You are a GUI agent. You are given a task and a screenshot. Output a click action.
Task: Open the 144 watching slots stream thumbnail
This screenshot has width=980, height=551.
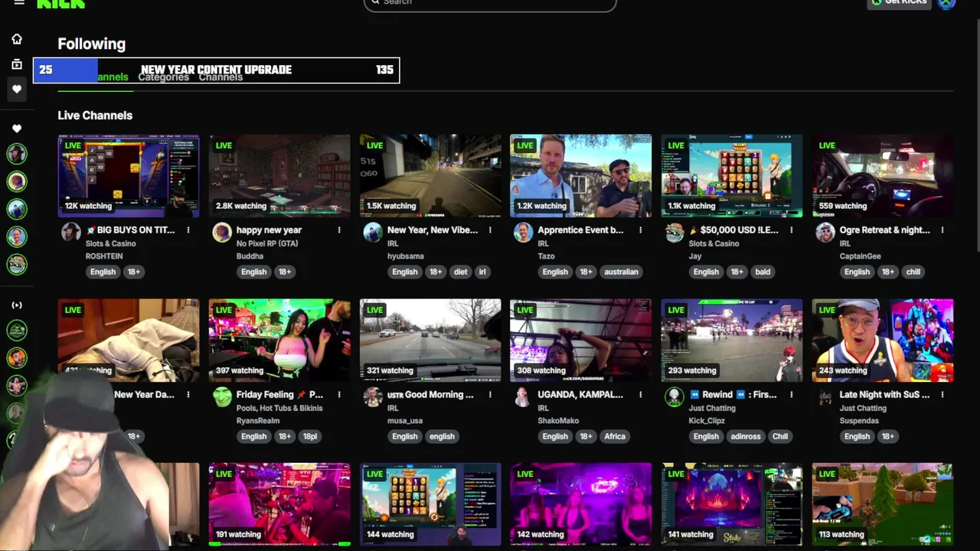point(430,505)
